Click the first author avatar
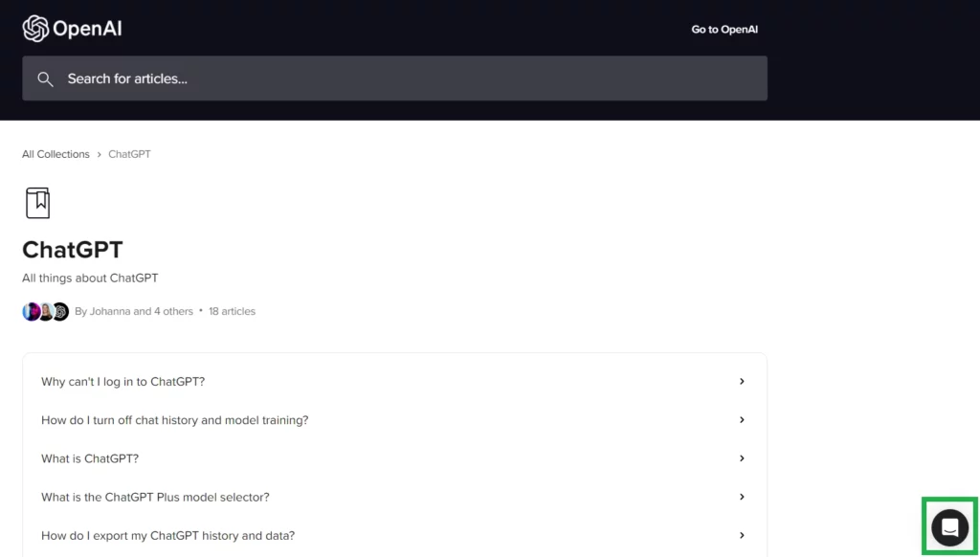The height and width of the screenshot is (557, 980). tap(32, 311)
